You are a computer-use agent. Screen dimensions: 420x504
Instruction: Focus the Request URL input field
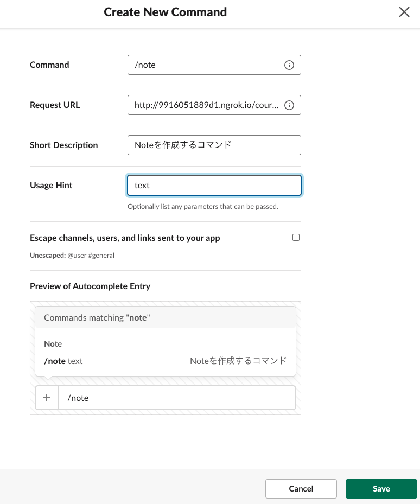(214, 105)
